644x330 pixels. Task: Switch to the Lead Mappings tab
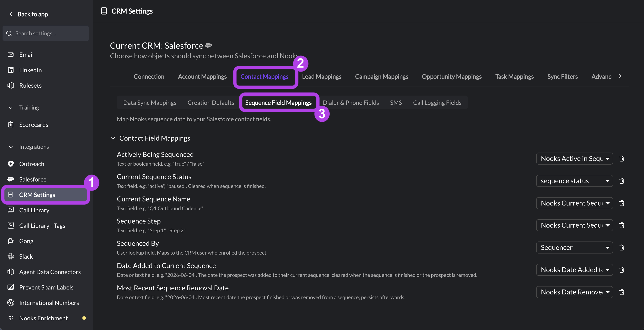pos(322,77)
